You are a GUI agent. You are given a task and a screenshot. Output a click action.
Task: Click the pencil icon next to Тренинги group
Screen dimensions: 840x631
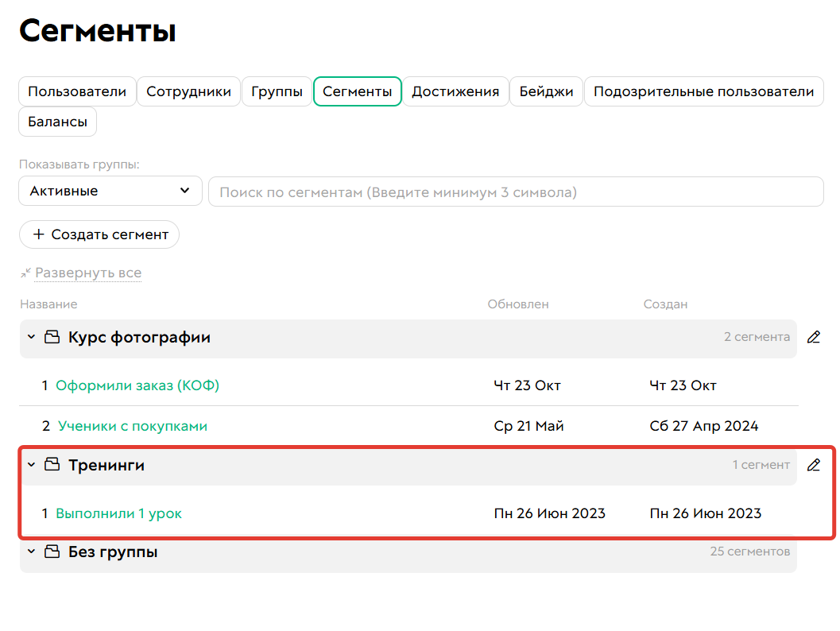(x=813, y=465)
